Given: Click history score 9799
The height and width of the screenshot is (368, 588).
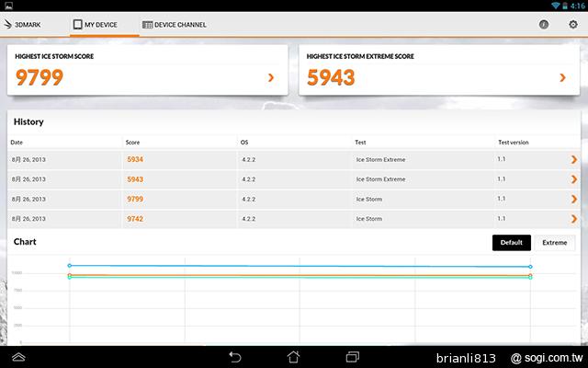Looking at the screenshot, I should tap(135, 199).
